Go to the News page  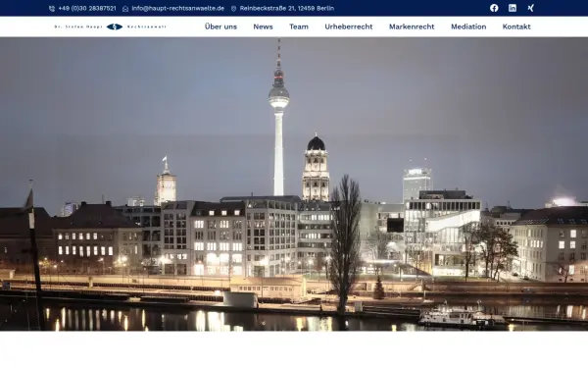pos(263,26)
